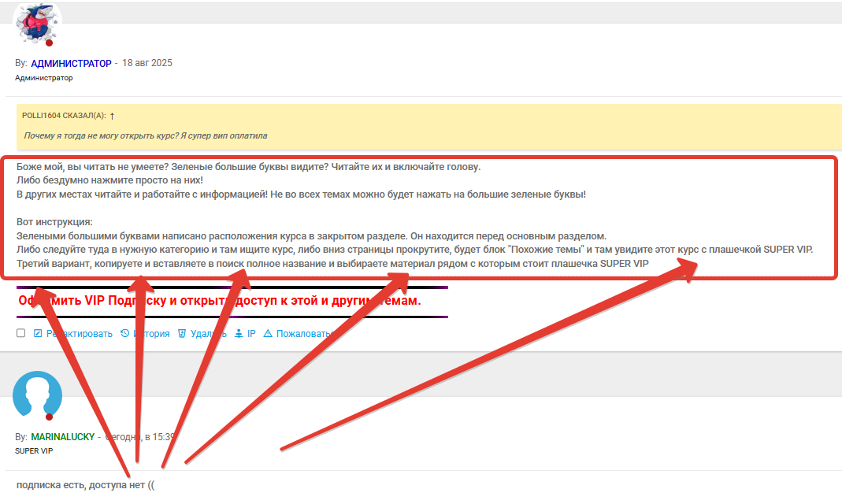The height and width of the screenshot is (504, 842).
Task: Click the SUPER VIP user badge
Action: click(34, 451)
